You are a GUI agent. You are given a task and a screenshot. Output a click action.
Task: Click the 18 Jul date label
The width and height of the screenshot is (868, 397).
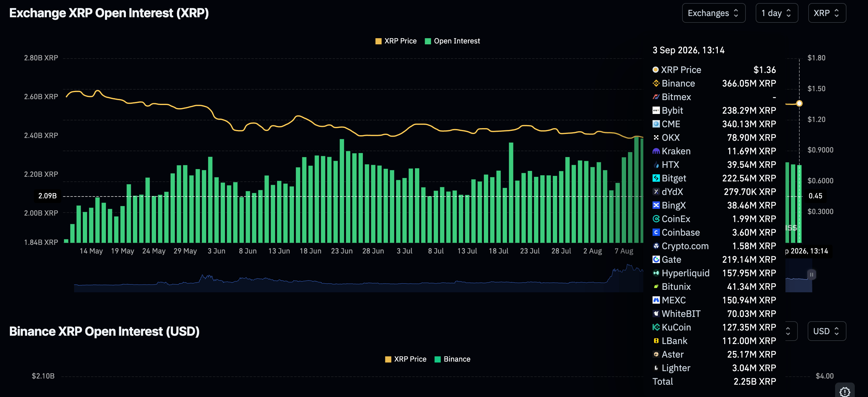click(x=498, y=251)
